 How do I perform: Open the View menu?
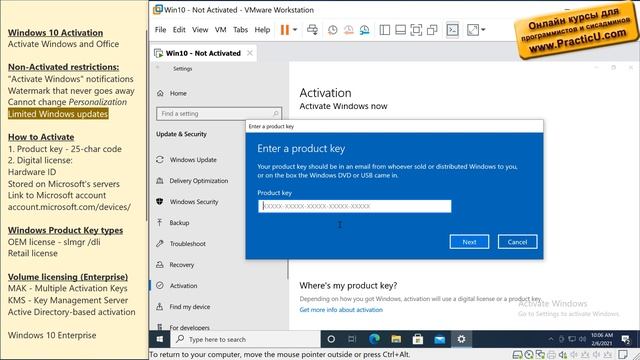tap(200, 30)
